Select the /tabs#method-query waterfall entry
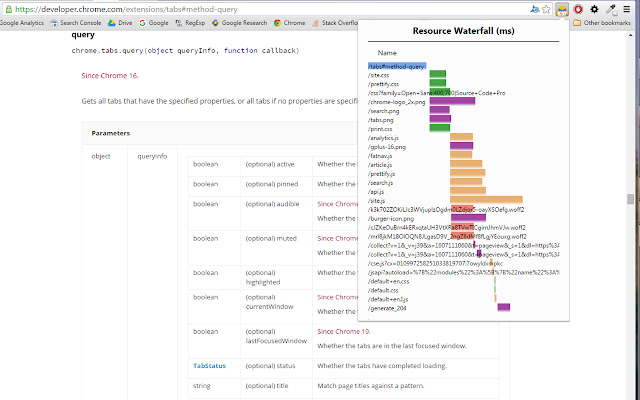The width and height of the screenshot is (640, 400). click(398, 66)
